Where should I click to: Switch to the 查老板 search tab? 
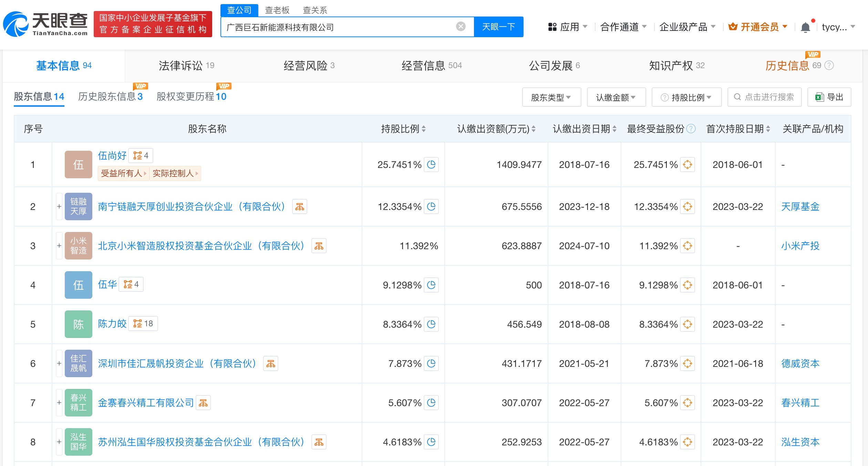(x=277, y=10)
